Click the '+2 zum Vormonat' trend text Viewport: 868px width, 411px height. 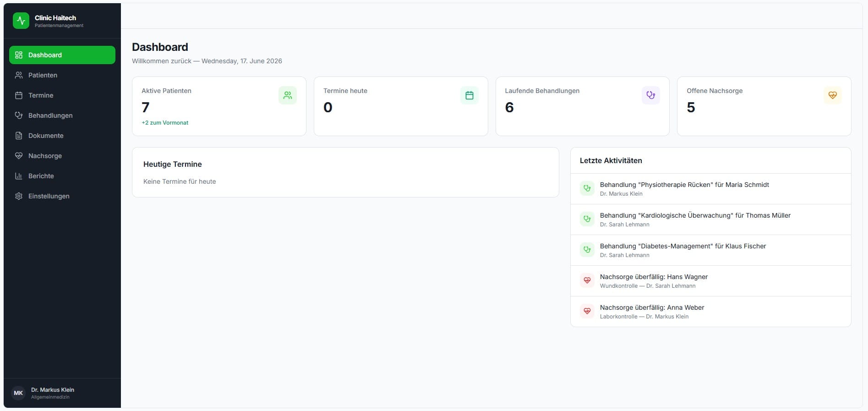click(x=165, y=123)
